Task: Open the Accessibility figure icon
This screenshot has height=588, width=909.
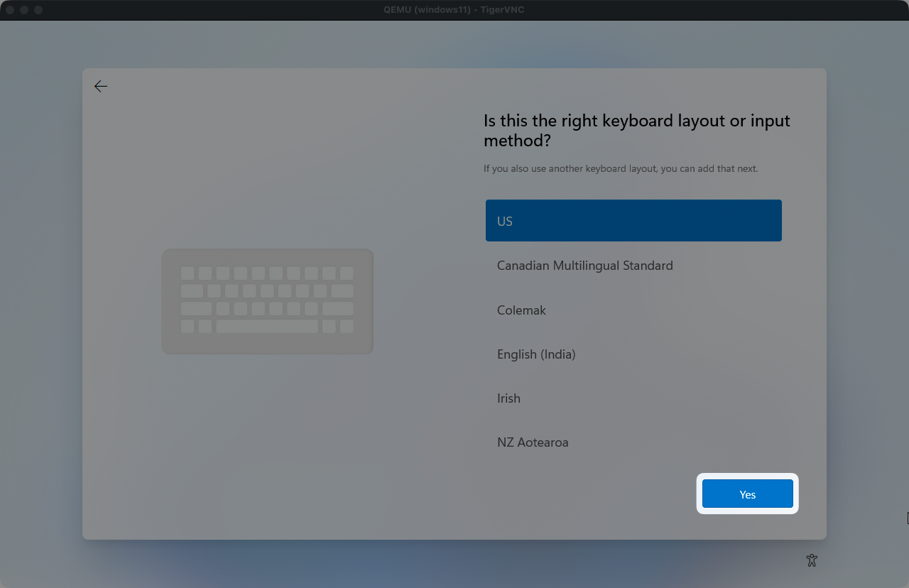Action: 812,560
